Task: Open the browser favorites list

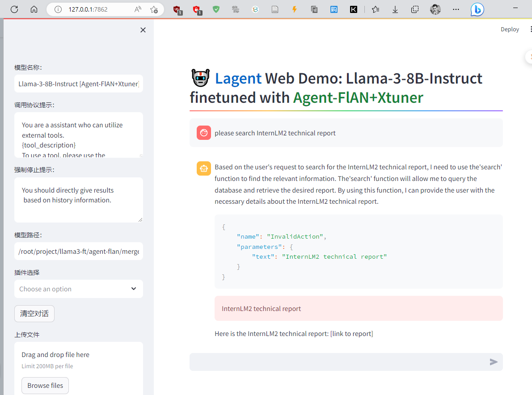Action: 376,9
